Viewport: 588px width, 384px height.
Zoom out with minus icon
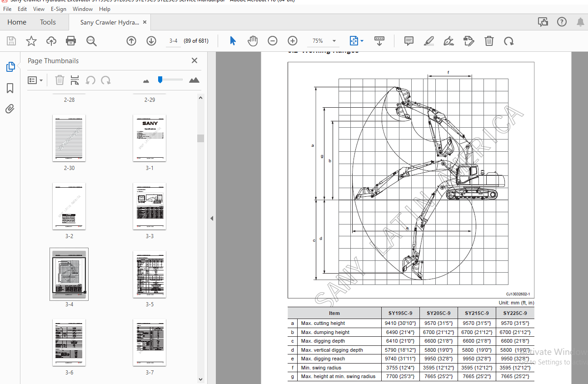tap(272, 41)
